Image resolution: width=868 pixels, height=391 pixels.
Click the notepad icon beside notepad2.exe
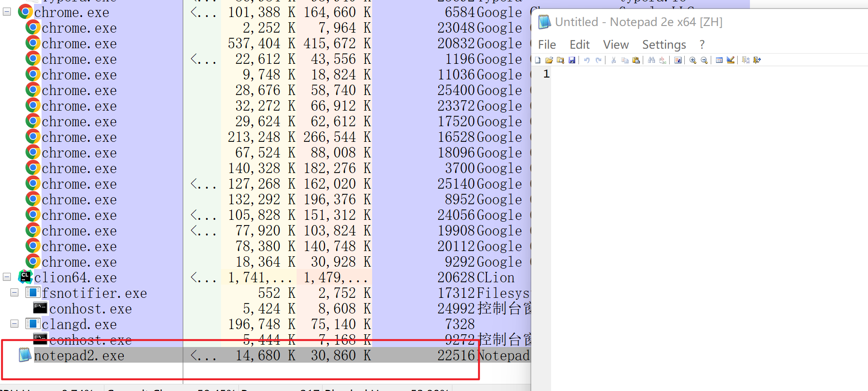click(x=25, y=355)
